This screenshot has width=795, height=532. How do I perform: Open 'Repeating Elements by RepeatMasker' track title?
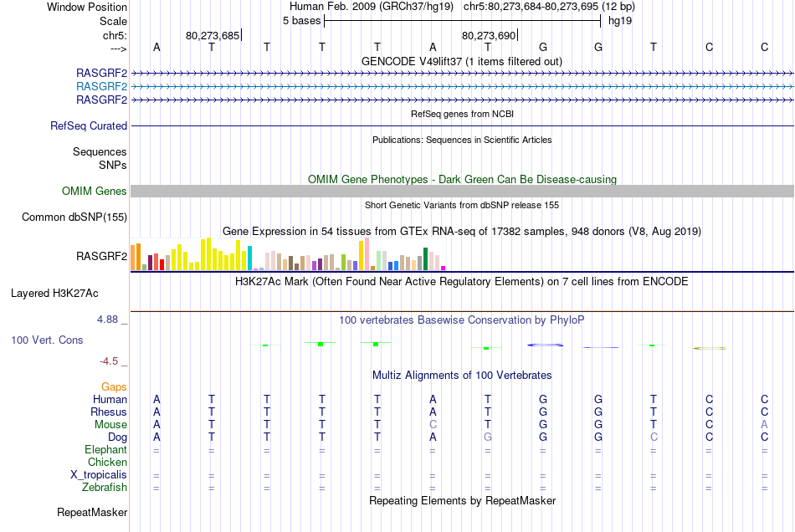point(462,500)
